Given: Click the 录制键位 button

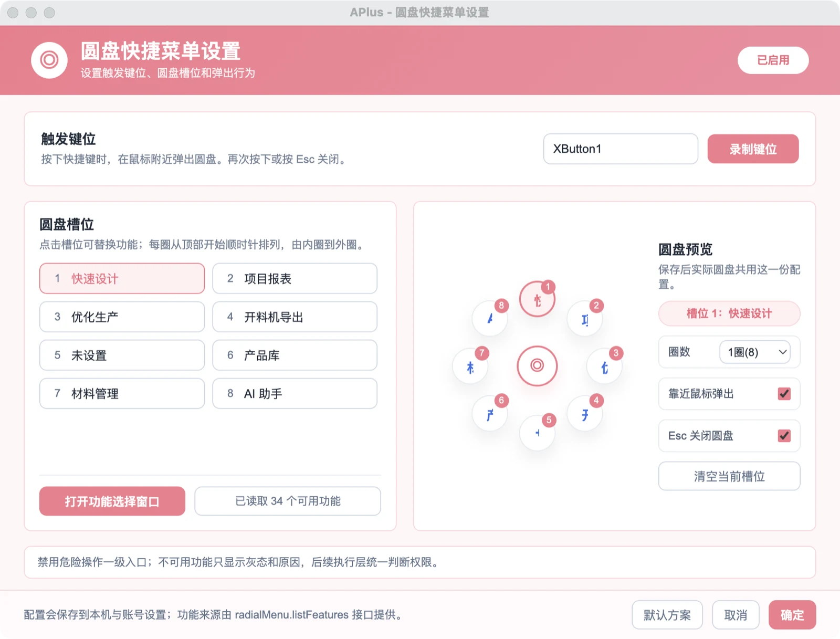Looking at the screenshot, I should click(753, 149).
